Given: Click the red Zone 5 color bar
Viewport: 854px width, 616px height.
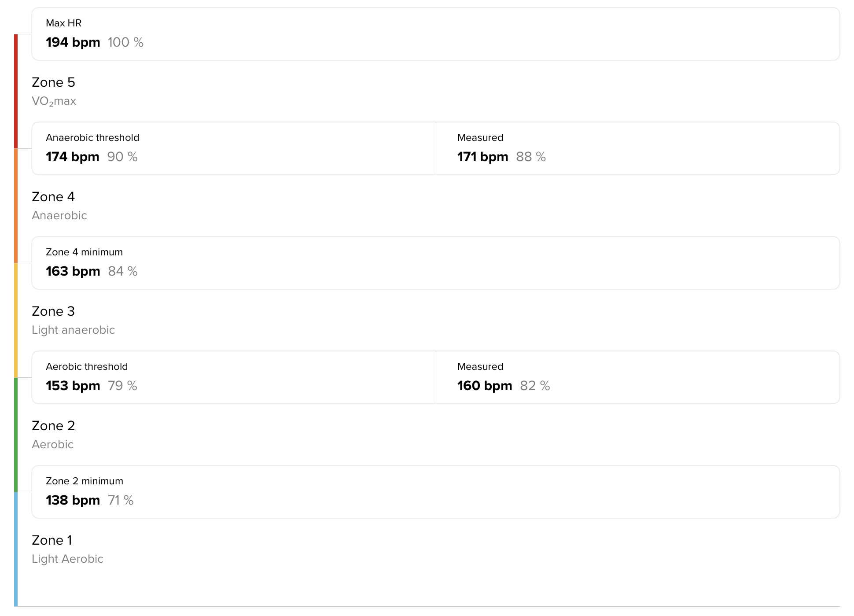Looking at the screenshot, I should pyautogui.click(x=16, y=91).
